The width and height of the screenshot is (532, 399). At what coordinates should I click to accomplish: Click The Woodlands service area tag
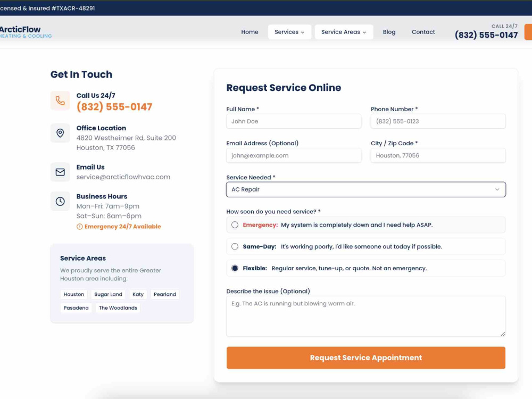[x=118, y=307]
